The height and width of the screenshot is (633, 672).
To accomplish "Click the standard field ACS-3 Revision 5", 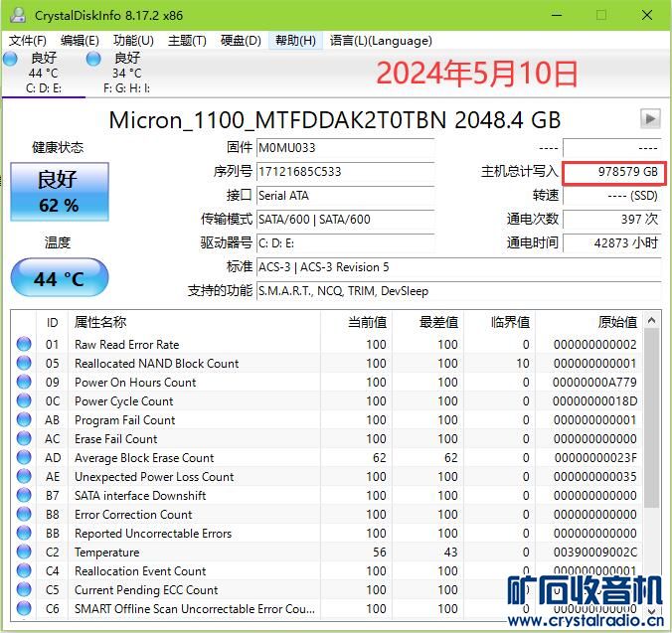I will click(x=459, y=267).
